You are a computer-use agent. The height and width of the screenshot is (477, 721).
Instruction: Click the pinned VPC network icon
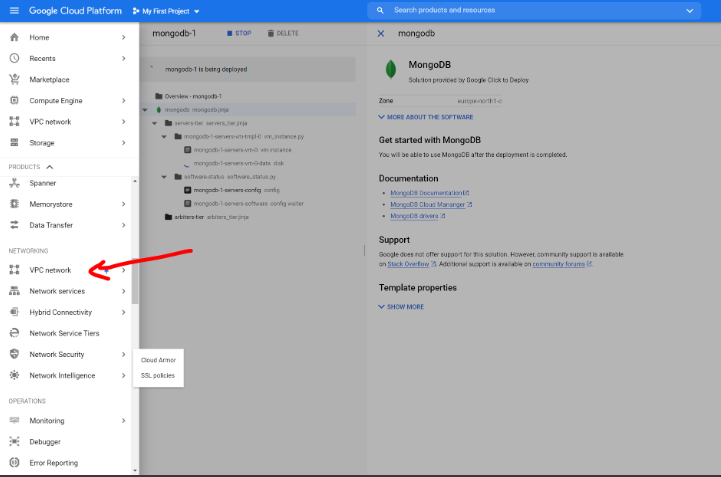pyautogui.click(x=14, y=121)
